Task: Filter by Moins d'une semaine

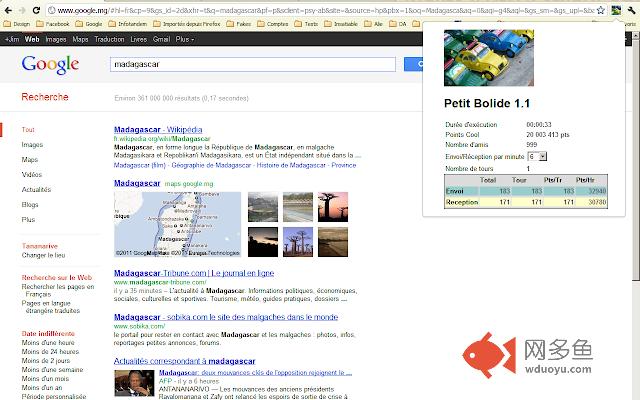Action: point(52,370)
